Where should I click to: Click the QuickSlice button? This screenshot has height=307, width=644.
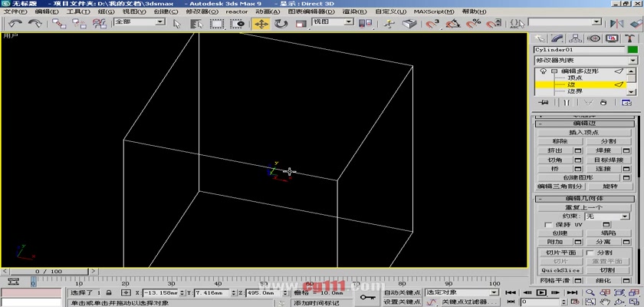click(x=560, y=270)
